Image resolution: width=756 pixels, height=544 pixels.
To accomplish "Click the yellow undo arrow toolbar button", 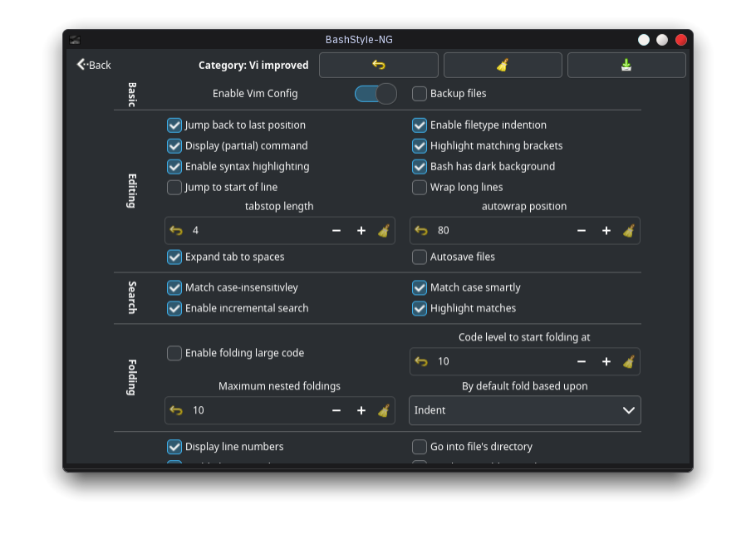I will [379, 65].
